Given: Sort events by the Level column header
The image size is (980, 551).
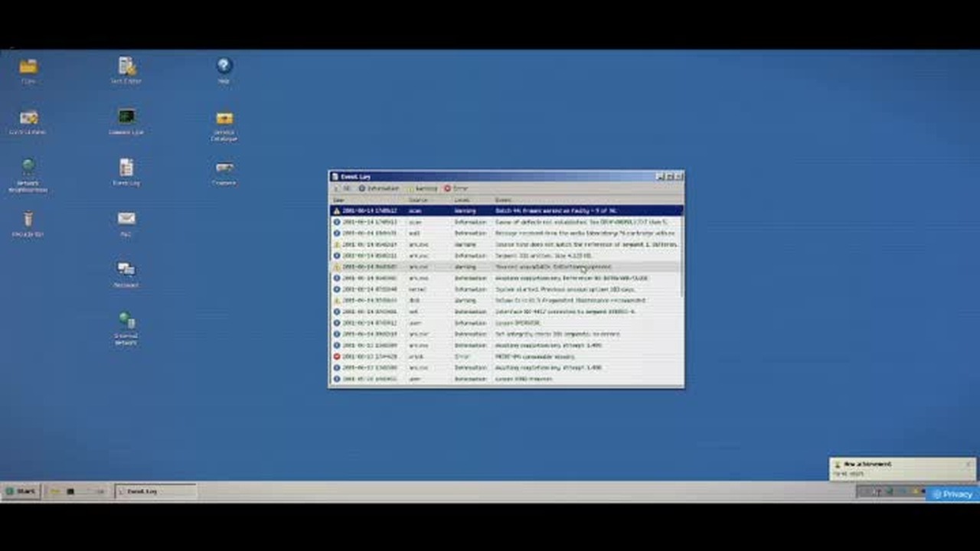Looking at the screenshot, I should [x=473, y=200].
